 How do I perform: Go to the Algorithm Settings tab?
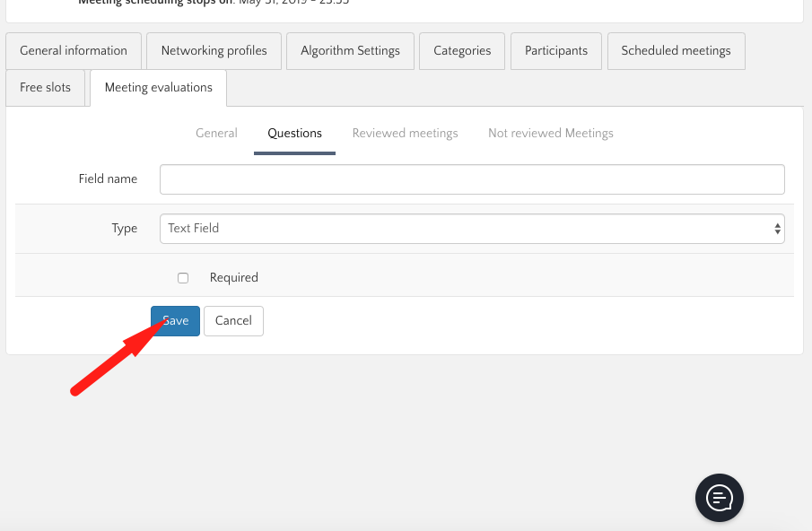point(350,51)
